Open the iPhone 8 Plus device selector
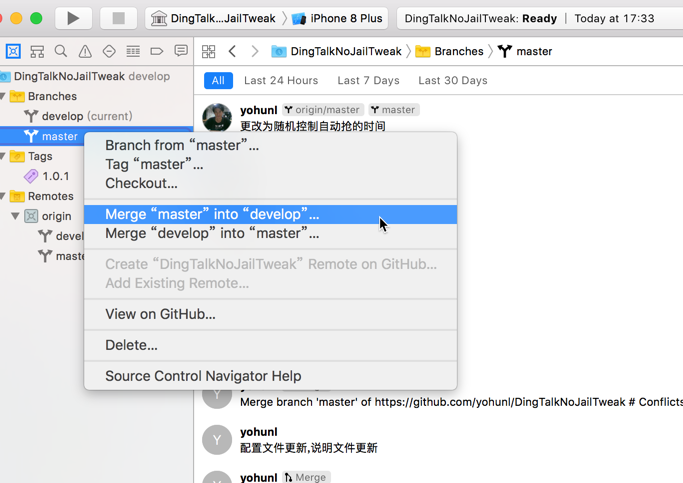The width and height of the screenshot is (683, 483). pos(338,18)
